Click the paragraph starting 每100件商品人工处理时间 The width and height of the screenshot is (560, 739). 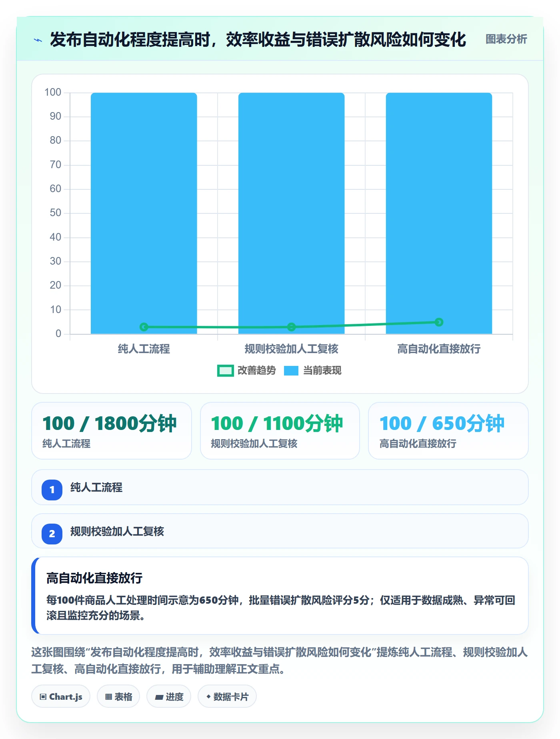(281, 608)
